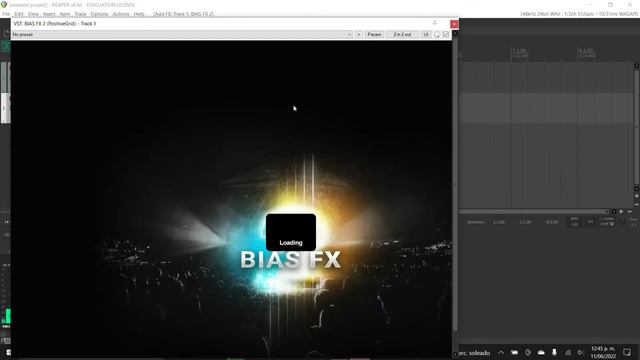Click the horizontal zoom in plus button

[621, 211]
